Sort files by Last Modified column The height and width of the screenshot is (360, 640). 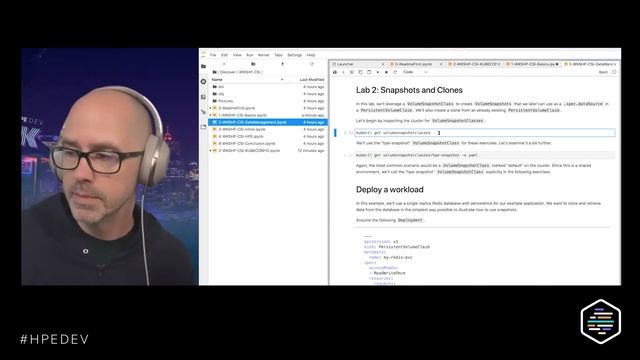(312, 80)
